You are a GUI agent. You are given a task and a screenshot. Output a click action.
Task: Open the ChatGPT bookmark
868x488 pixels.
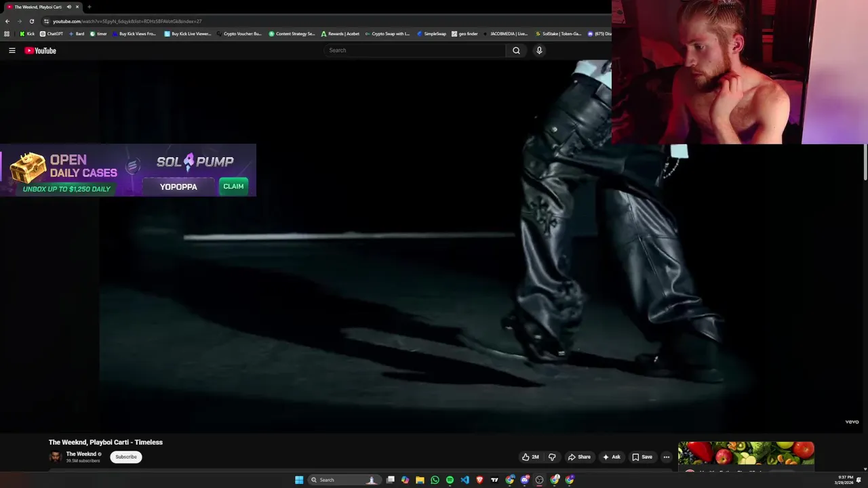coord(52,33)
